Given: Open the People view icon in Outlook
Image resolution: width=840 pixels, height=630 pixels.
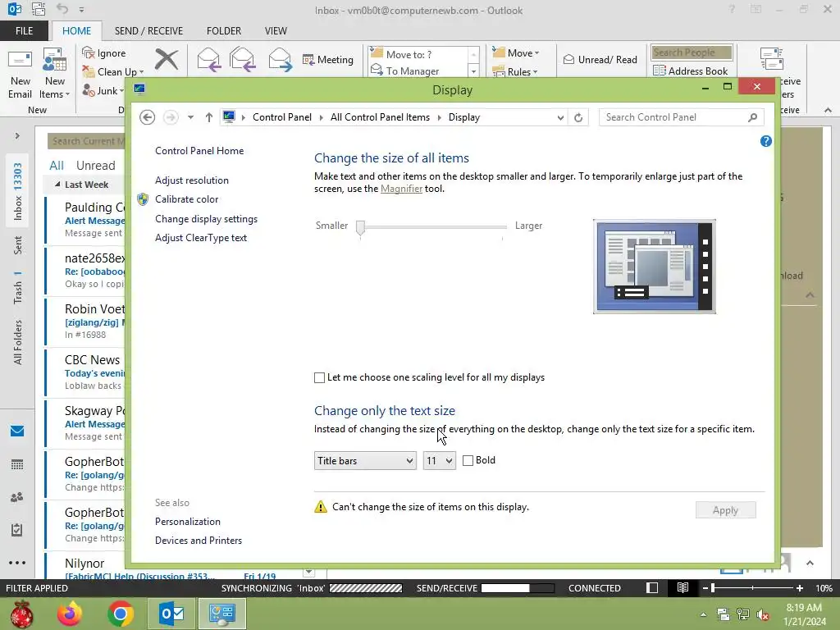Looking at the screenshot, I should point(17,497).
